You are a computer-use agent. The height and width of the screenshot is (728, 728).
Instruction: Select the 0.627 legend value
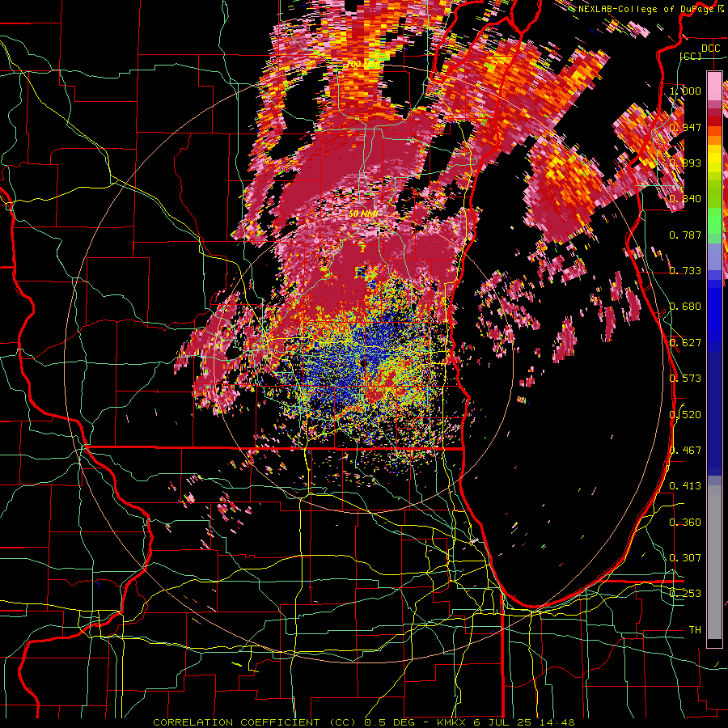pyautogui.click(x=685, y=342)
